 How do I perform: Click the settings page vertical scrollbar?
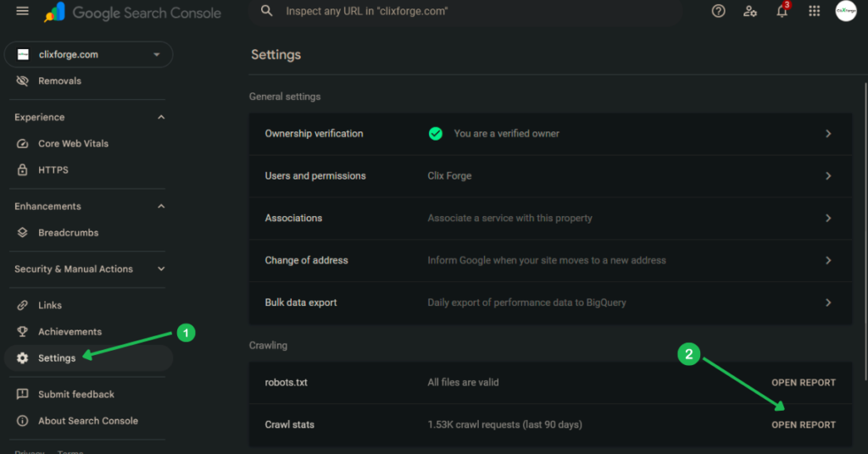(865, 231)
